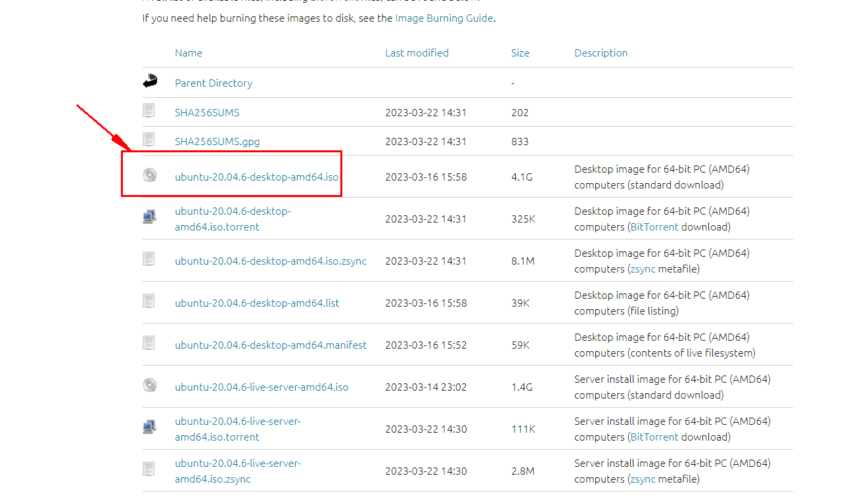Image resolution: width=868 pixels, height=497 pixels.
Task: Open ubuntu-20.04.6-desktop-amd64.iso.zsync link
Action: pos(271,261)
